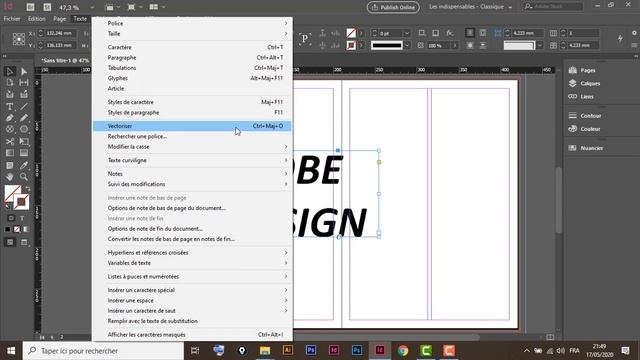Select the Scissors tool
This screenshot has width=640, height=360.
click(x=10, y=142)
